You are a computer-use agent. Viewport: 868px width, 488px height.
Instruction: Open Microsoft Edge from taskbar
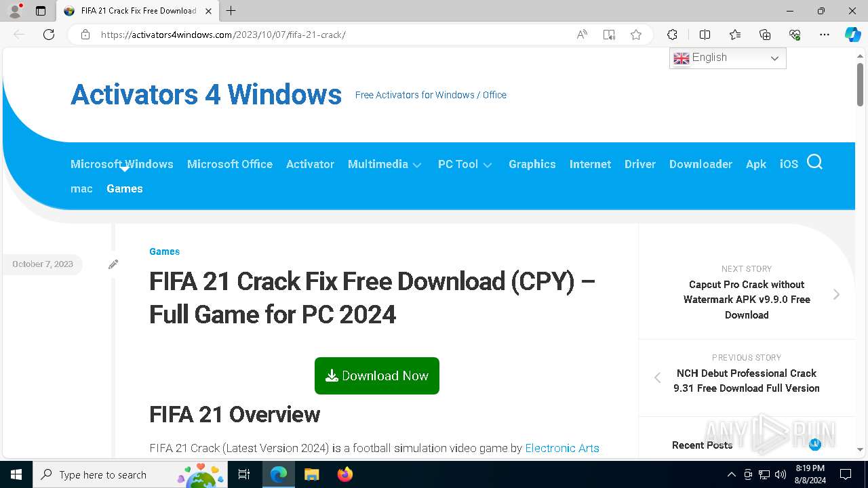(279, 474)
